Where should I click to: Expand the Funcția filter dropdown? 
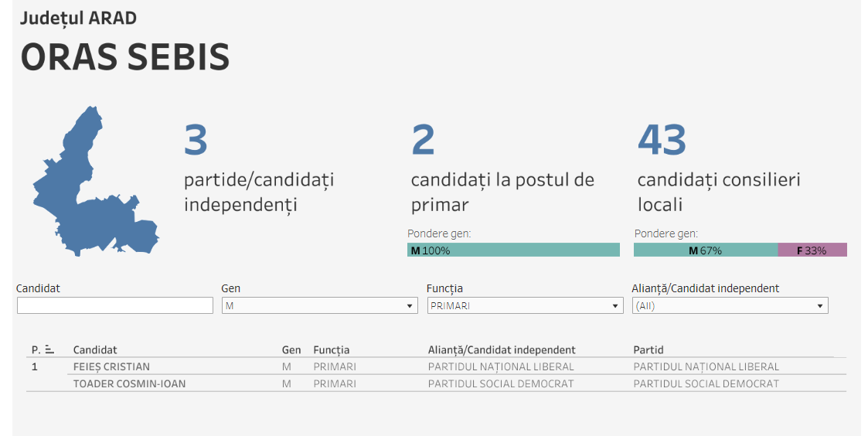pyautogui.click(x=524, y=306)
